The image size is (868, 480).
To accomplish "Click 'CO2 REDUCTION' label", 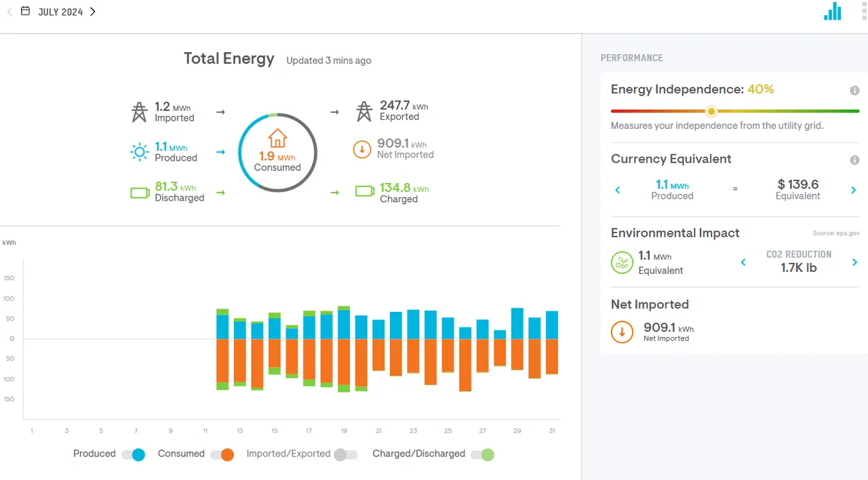I will 799,254.
